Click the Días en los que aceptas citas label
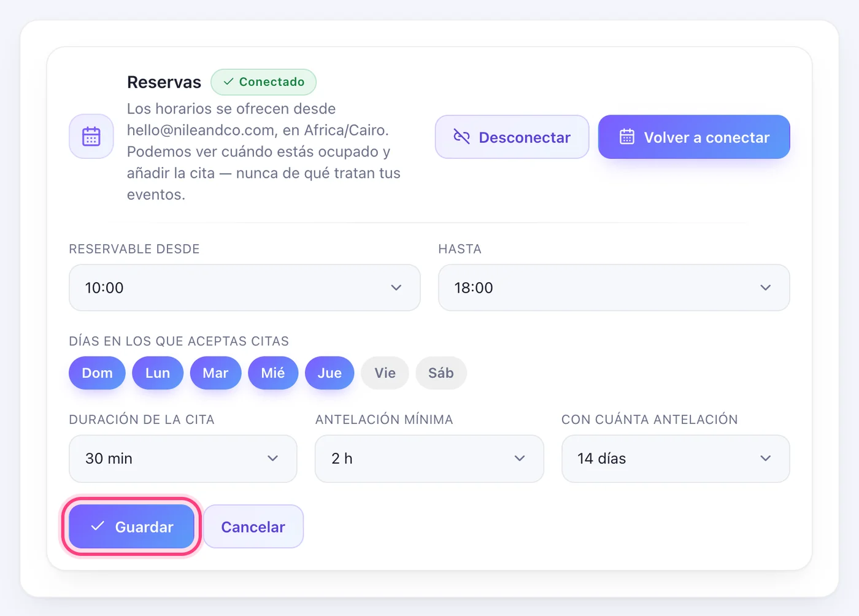The image size is (859, 616). pyautogui.click(x=179, y=341)
